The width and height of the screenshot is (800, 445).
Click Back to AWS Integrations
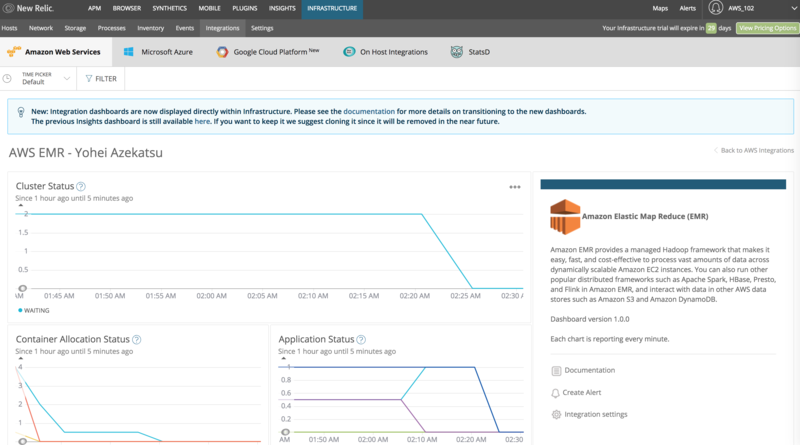click(754, 151)
